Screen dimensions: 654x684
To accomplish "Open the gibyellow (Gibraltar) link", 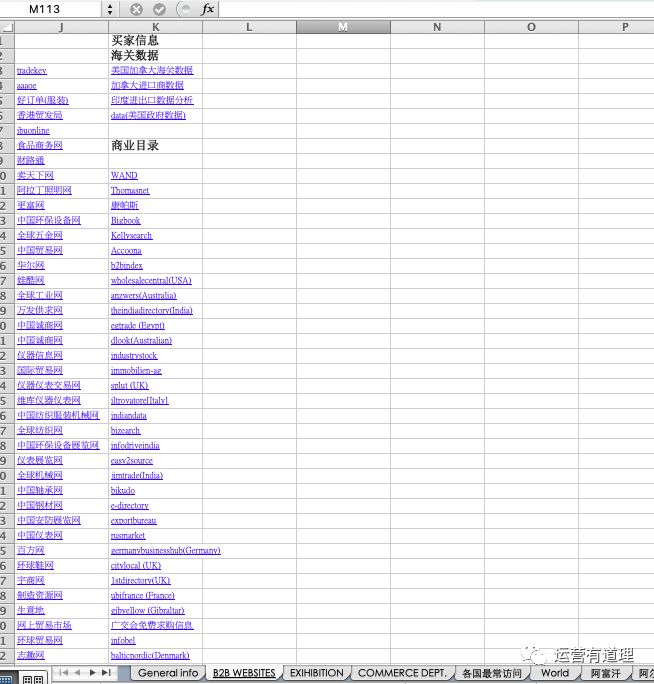I will [147, 611].
